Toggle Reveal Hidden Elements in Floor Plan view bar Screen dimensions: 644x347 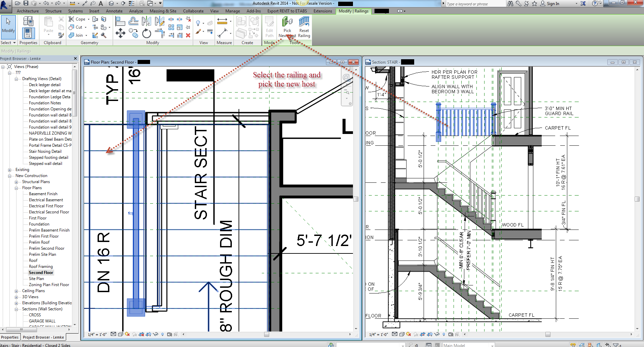163,334
